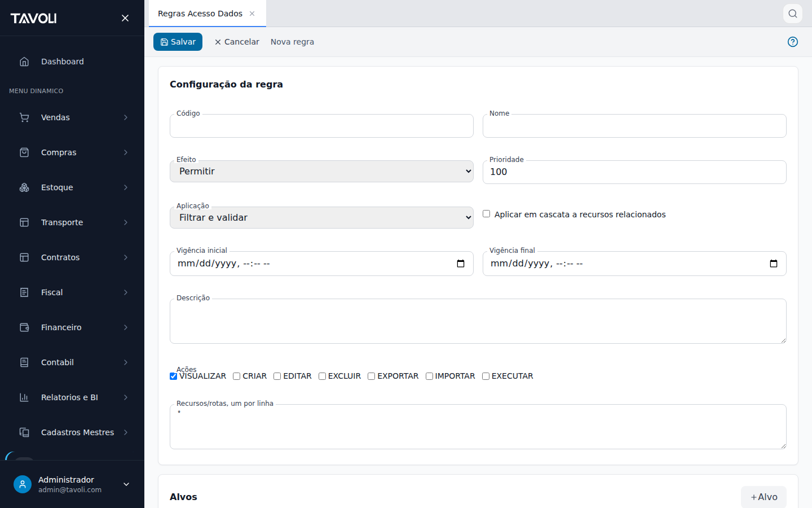Click the Cancelar button
The height and width of the screenshot is (508, 812).
(x=237, y=42)
